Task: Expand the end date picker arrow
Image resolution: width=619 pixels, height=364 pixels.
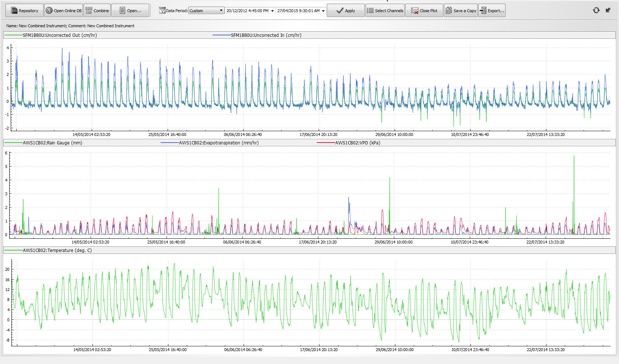Action: [x=323, y=11]
